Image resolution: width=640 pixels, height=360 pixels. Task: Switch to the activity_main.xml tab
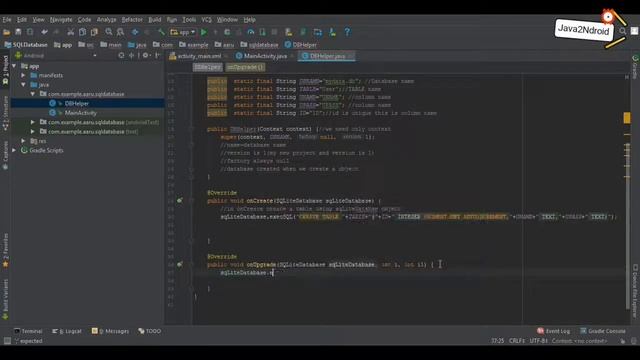[198, 56]
